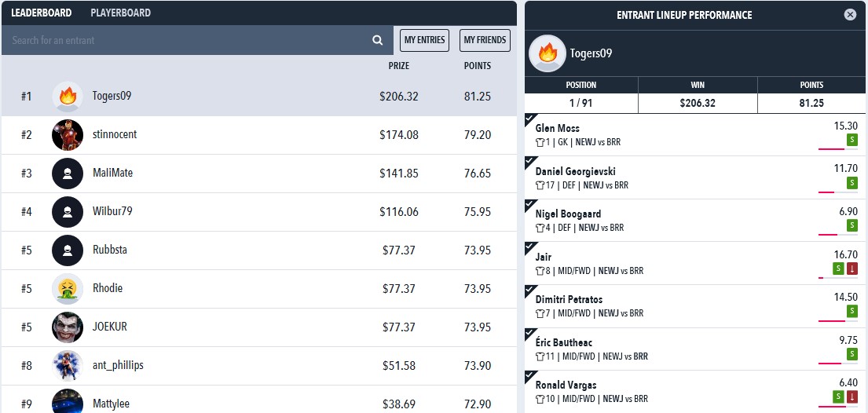The width and height of the screenshot is (868, 413).
Task: Open stinnocent's Iron Man avatar
Action: tap(68, 134)
